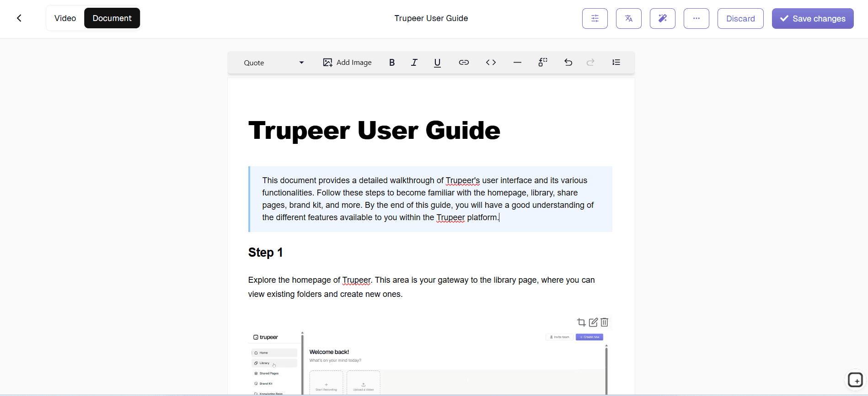This screenshot has width=868, height=396.
Task: Click the Trupeer homepage screenshot thumbnail
Action: (x=430, y=363)
